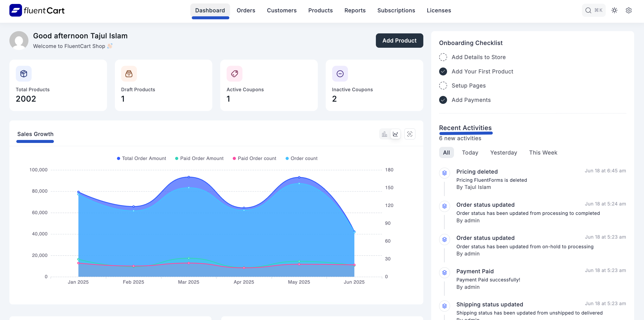
Task: Click the user avatar picture
Action: click(x=19, y=41)
